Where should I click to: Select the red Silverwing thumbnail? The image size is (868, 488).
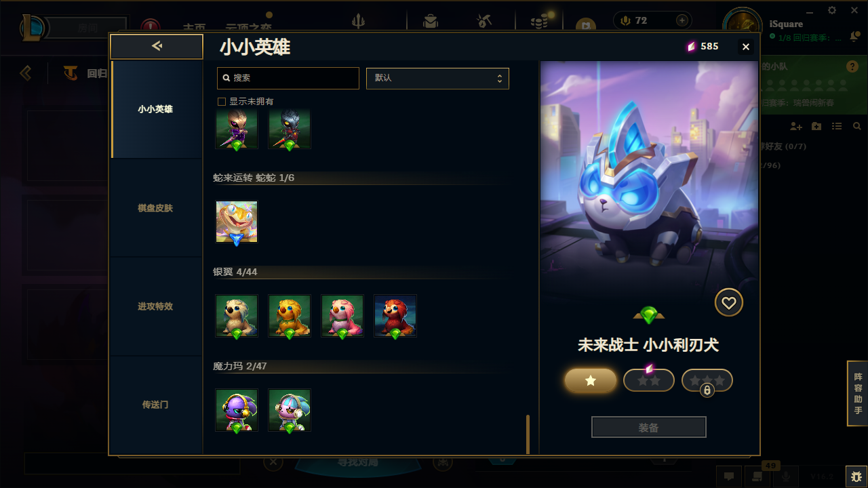click(395, 316)
